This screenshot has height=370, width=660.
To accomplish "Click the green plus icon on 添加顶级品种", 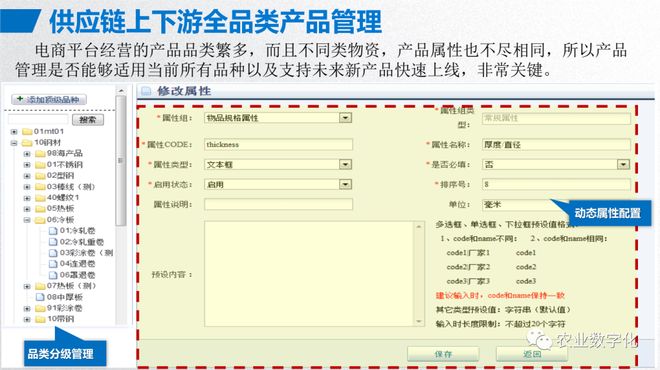I will (20, 99).
